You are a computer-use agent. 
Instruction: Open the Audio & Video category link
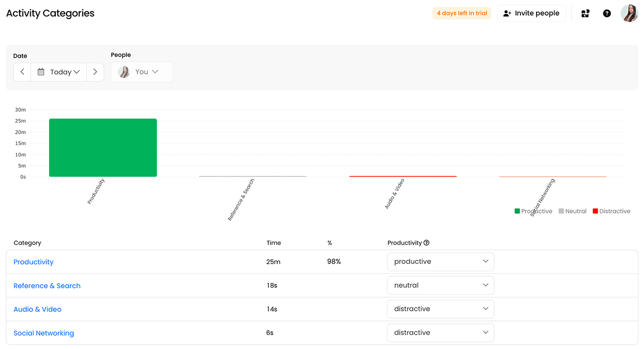pyautogui.click(x=37, y=309)
